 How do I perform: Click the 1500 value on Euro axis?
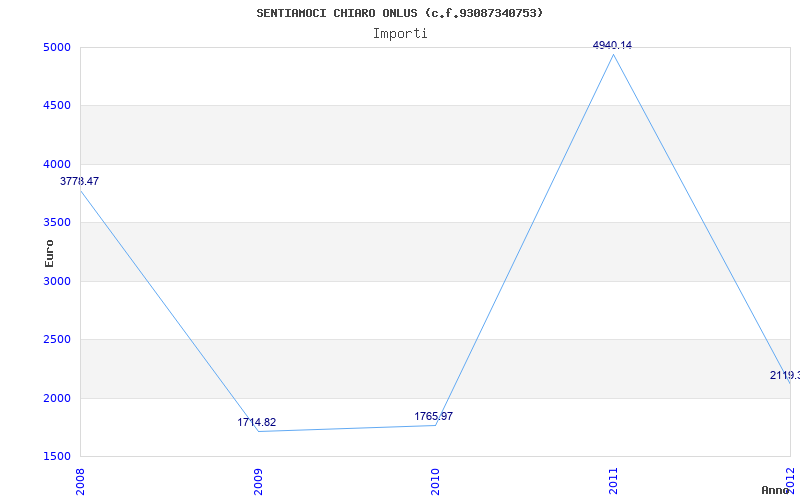pyautogui.click(x=57, y=456)
